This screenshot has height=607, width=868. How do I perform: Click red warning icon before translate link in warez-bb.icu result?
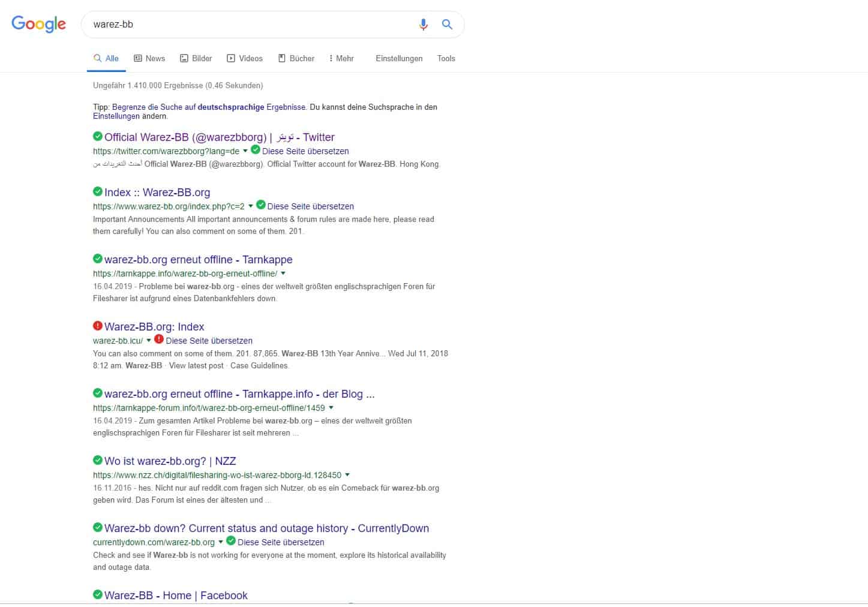[159, 339]
